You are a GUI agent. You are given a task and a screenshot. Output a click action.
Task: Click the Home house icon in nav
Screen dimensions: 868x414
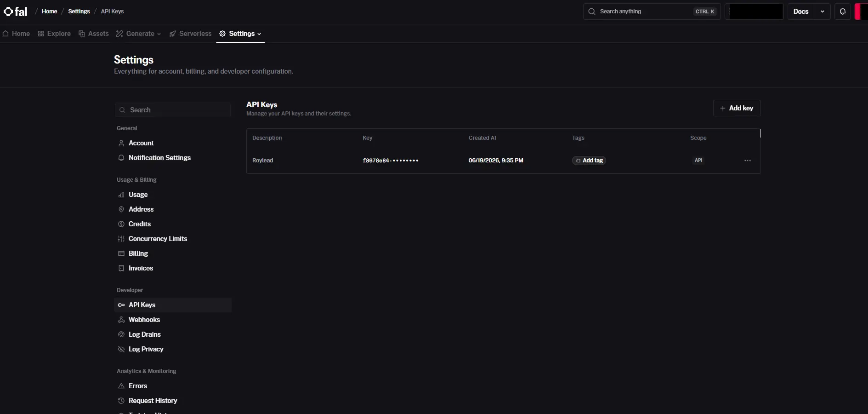coord(6,34)
